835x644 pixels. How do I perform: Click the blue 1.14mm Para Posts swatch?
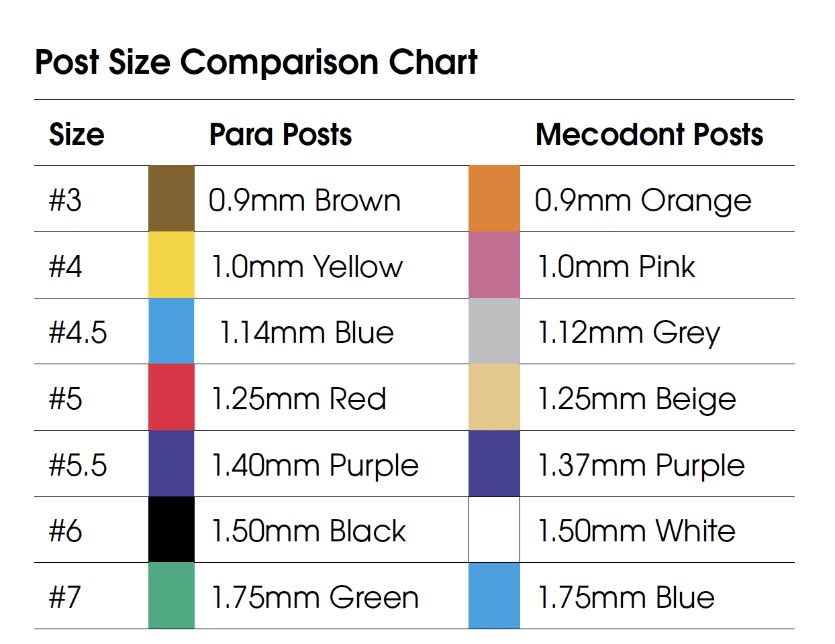coord(171,331)
